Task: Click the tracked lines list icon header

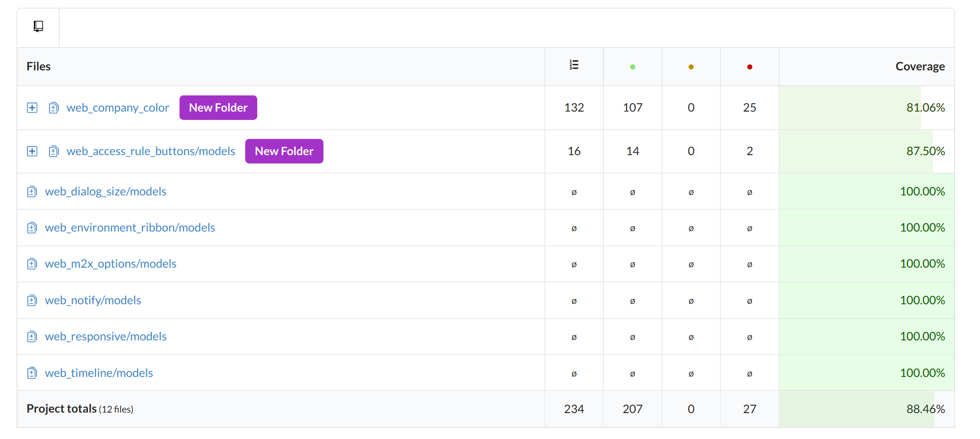Action: click(x=574, y=65)
